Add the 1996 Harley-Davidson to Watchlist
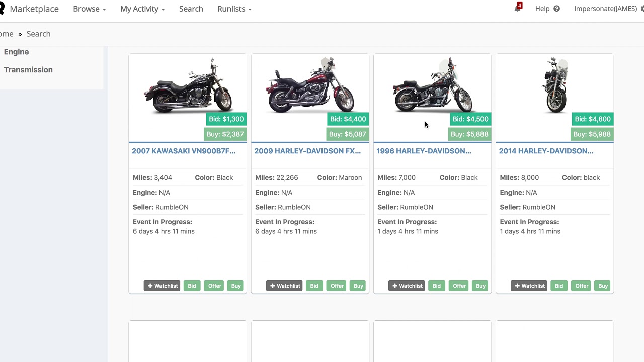This screenshot has width=644, height=362. coord(407,286)
